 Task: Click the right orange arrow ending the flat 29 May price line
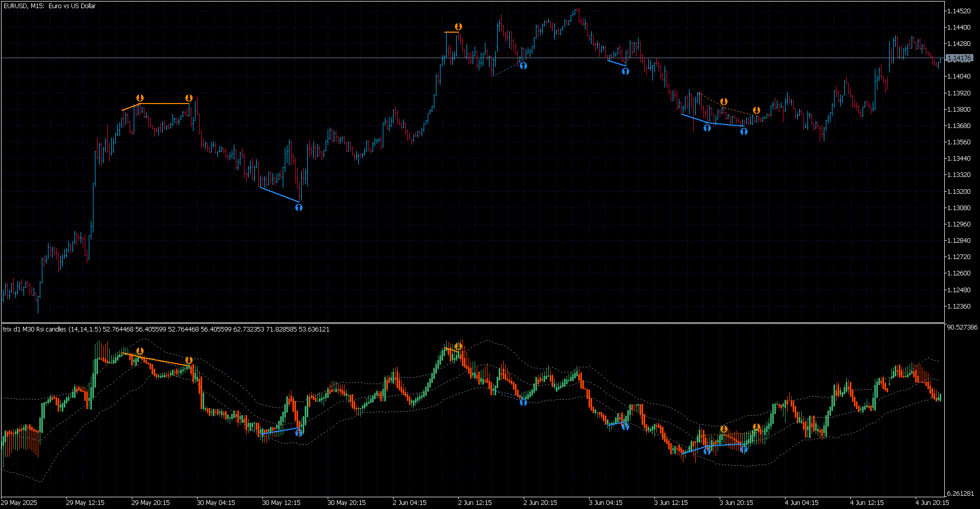tap(189, 98)
